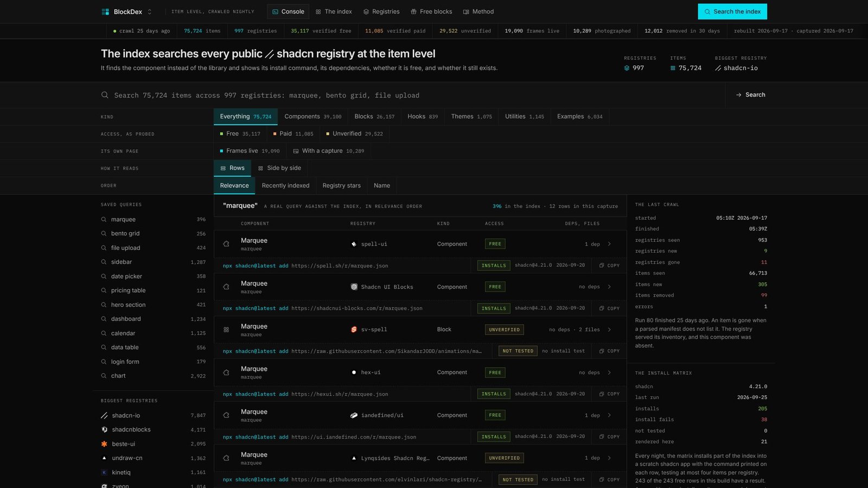Sort results by Name
Screen dimensions: 868x488
tap(382, 185)
